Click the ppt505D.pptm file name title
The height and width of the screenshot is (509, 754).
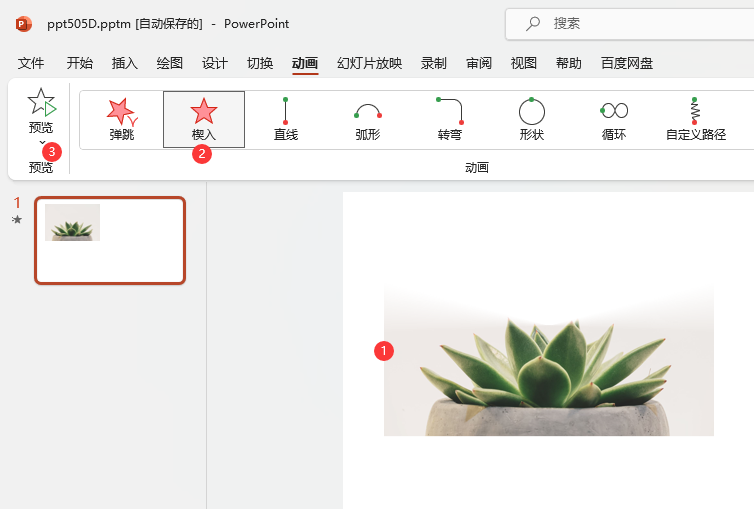(x=88, y=24)
